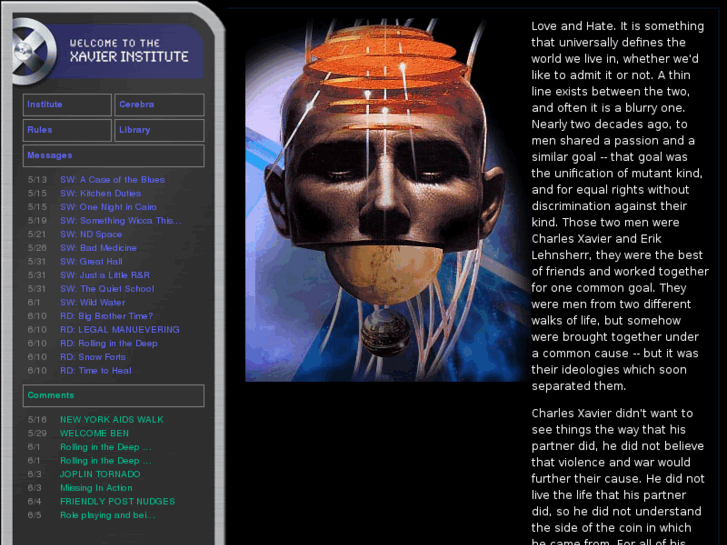The height and width of the screenshot is (545, 727).
Task: Click the 5/19 date beside Something Wicca This
Action: point(37,221)
